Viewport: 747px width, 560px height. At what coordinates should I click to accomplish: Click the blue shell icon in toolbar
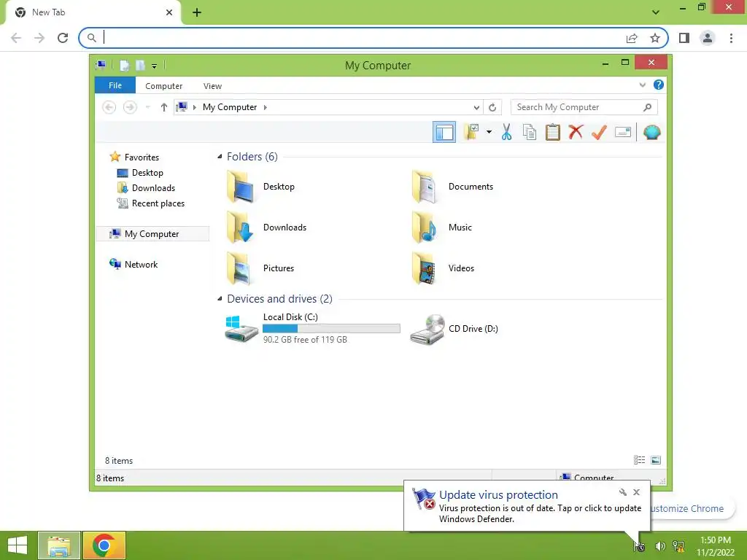651,132
